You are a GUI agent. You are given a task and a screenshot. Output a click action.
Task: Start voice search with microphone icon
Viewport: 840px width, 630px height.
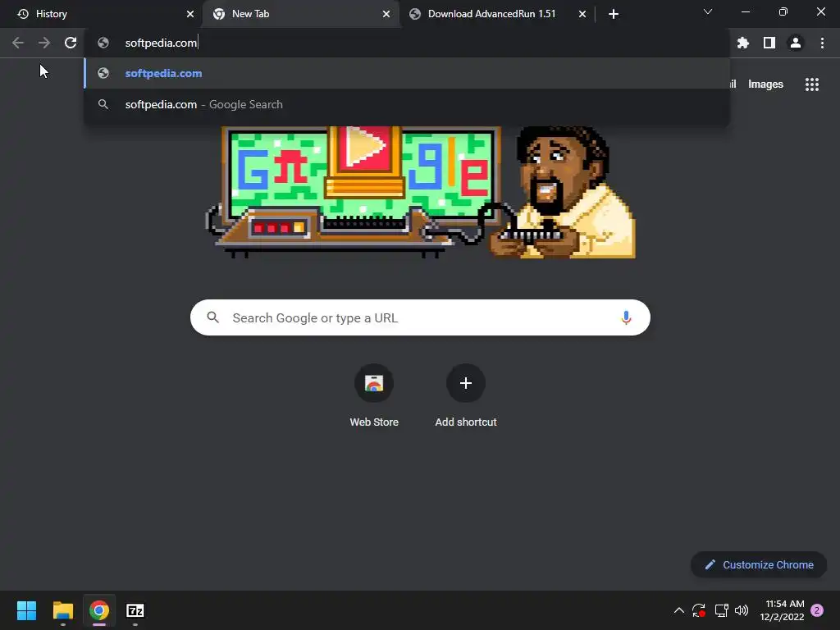click(626, 317)
